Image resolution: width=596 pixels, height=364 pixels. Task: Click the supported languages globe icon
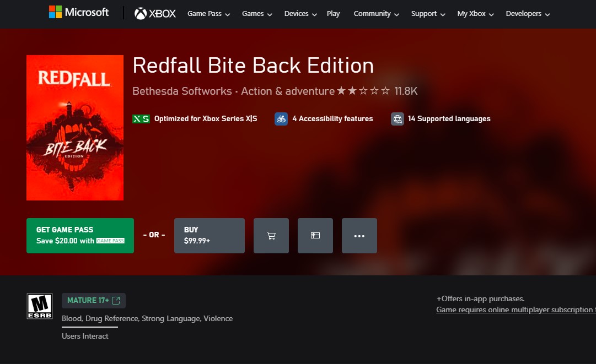tap(398, 118)
